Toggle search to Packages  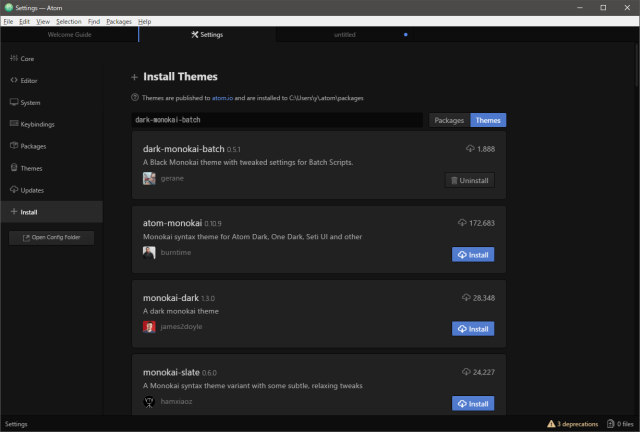(x=449, y=120)
